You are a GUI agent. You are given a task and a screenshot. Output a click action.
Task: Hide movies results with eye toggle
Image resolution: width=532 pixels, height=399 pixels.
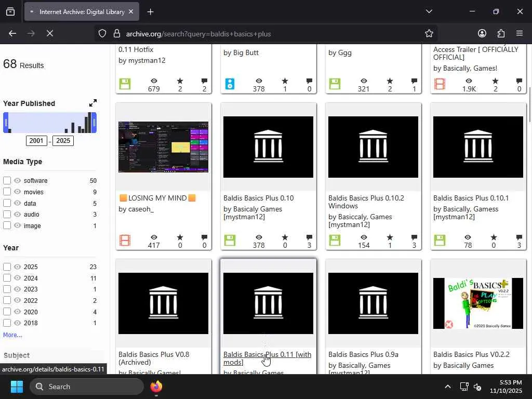point(17,192)
